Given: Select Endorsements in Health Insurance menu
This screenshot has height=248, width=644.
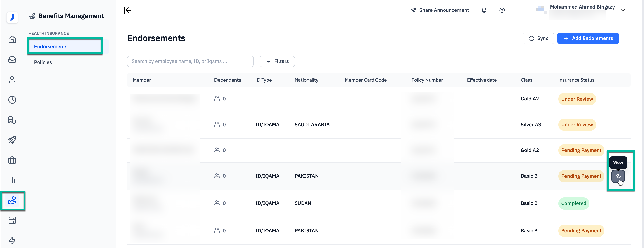Looking at the screenshot, I should (x=51, y=46).
